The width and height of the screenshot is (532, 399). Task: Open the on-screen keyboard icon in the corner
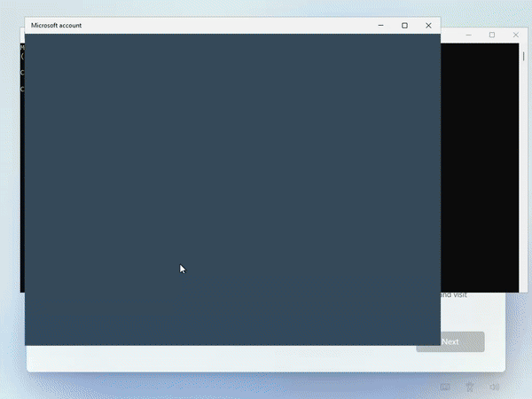tap(445, 387)
